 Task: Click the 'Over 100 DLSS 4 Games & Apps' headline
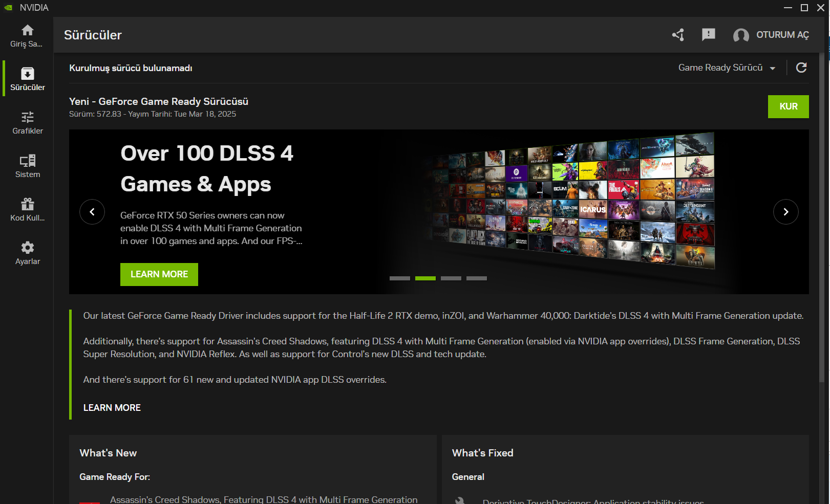click(x=207, y=169)
